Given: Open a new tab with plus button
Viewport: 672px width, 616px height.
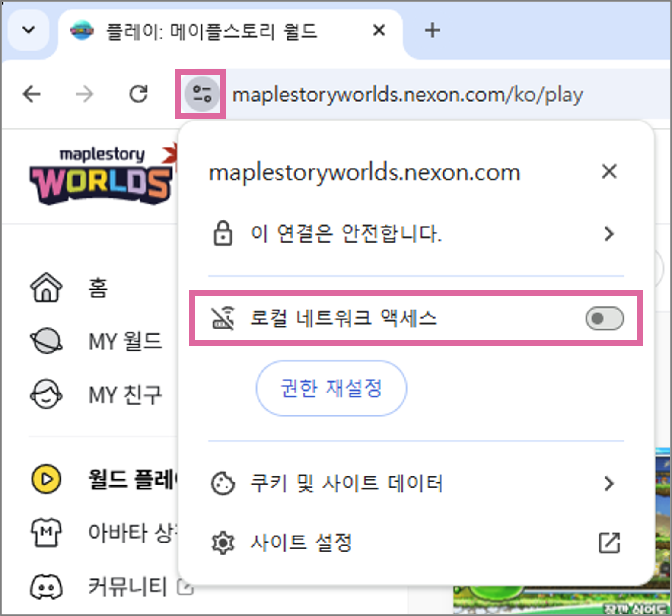Looking at the screenshot, I should pyautogui.click(x=432, y=30).
